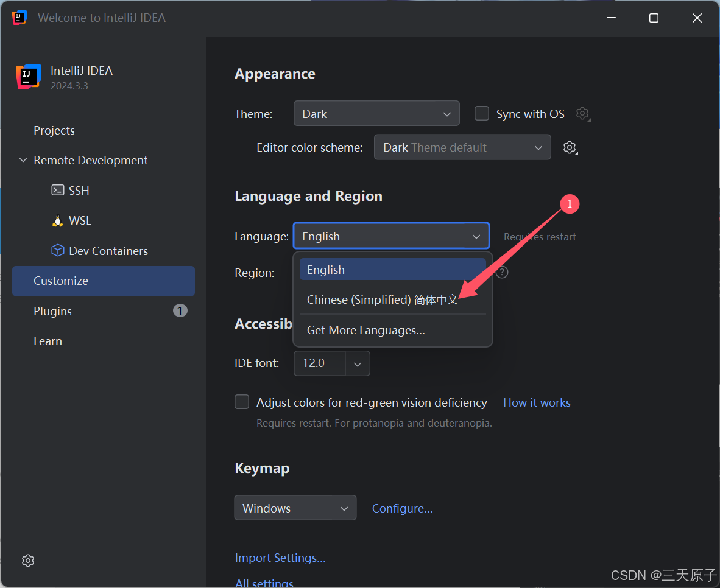Viewport: 720px width, 588px height.
Task: Click the SSH terminal icon
Action: coord(57,190)
